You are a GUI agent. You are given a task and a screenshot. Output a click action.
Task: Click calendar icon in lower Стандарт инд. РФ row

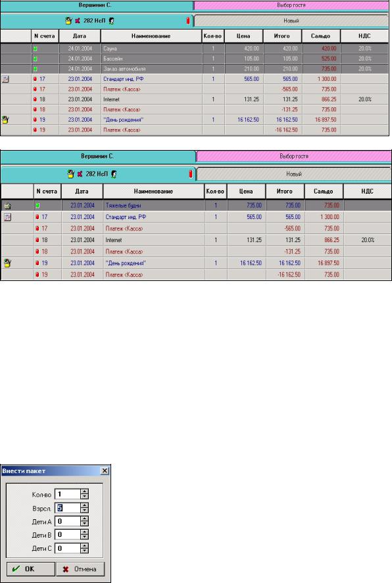7,217
